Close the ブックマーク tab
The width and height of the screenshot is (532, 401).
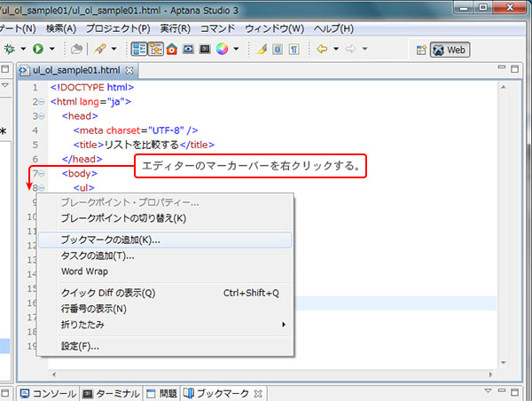point(258,394)
